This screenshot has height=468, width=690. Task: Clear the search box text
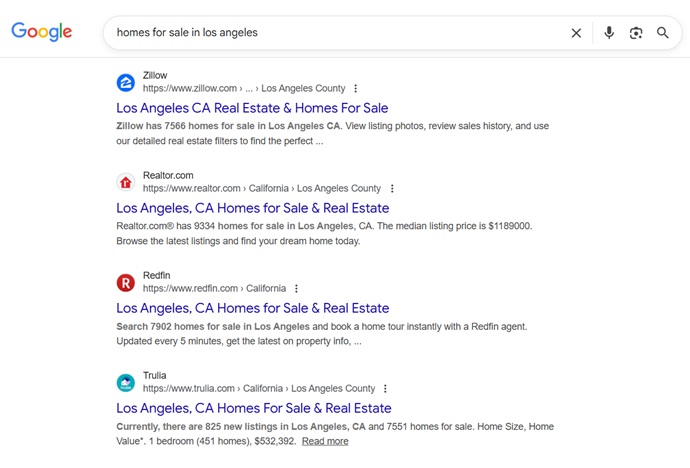click(576, 33)
